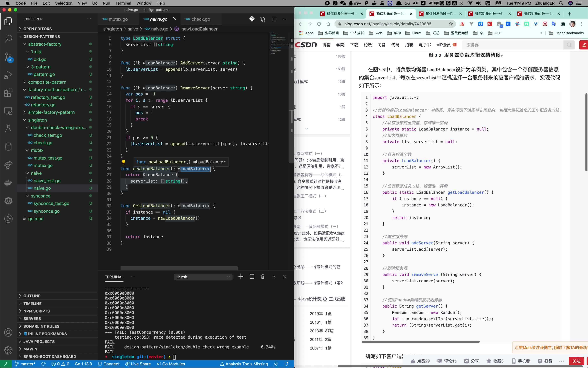
Task: Select the TERMINAL panel tab
Action: click(114, 277)
